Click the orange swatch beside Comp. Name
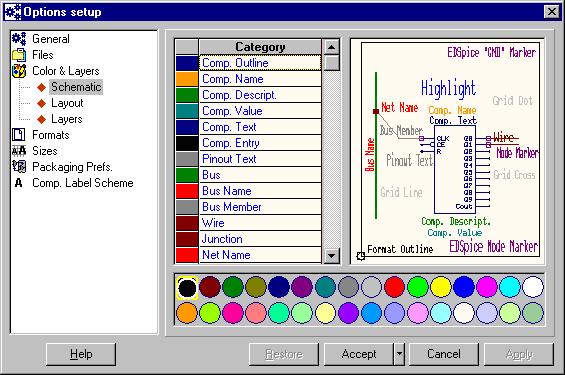This screenshot has height=375, width=565. (187, 79)
